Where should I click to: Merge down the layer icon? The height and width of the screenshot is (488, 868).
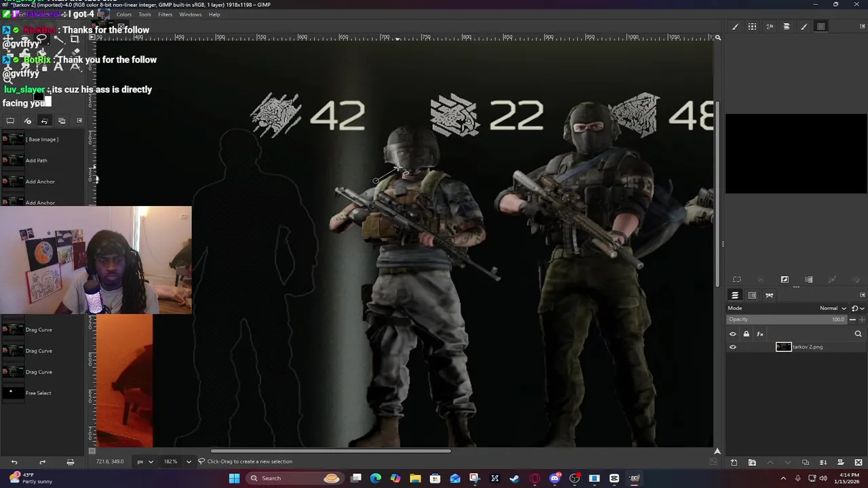(823, 462)
